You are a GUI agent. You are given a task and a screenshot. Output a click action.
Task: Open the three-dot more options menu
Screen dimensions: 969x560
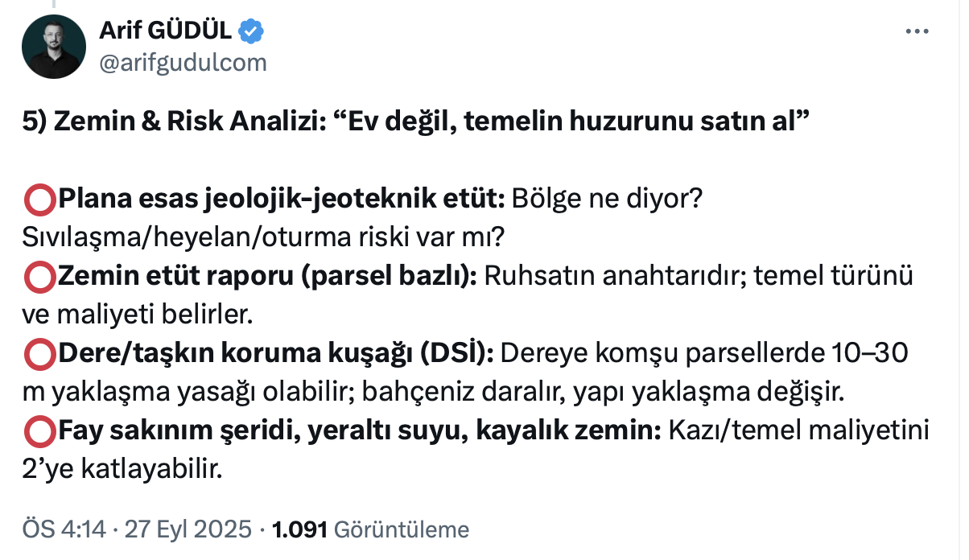click(x=917, y=32)
